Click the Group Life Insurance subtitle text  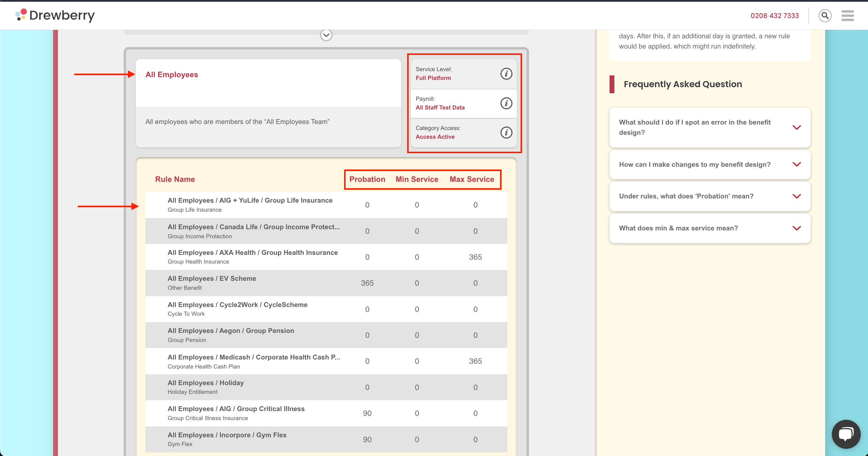click(195, 210)
